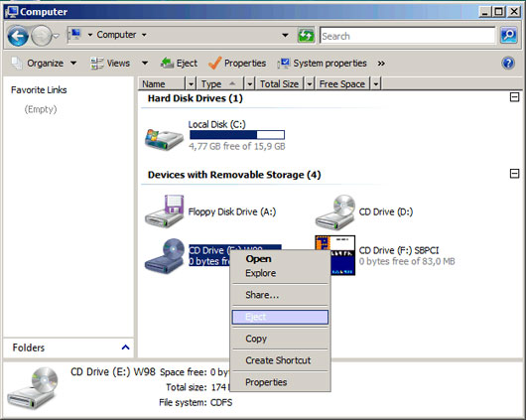
Task: Collapse Devices with Removable Storage group
Action: (x=514, y=174)
